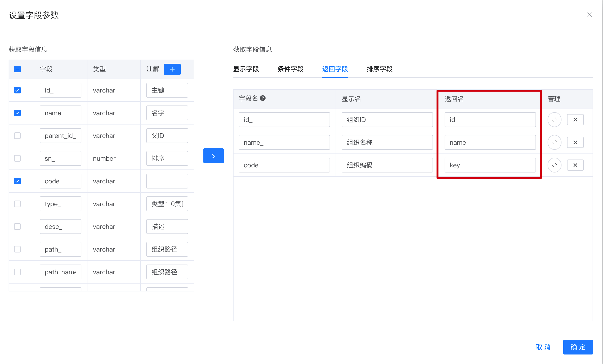Check the type_ field checkbox
The width and height of the screenshot is (603, 364).
pos(17,204)
